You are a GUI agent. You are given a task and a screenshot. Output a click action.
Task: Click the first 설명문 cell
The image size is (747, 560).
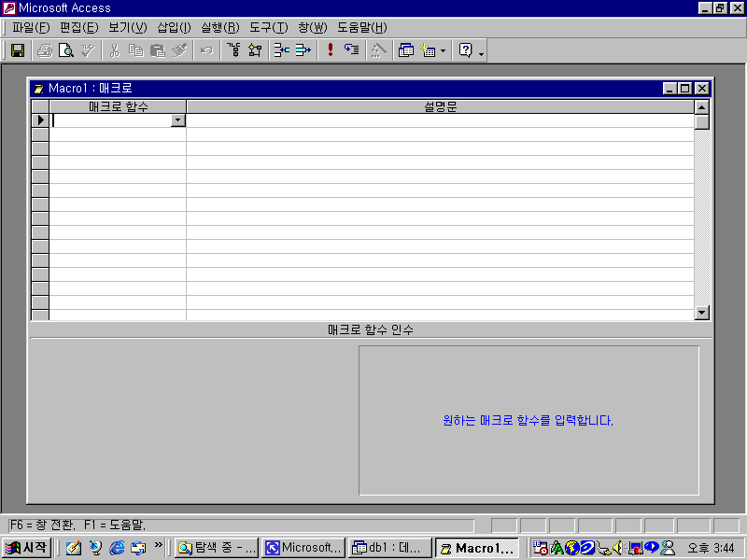(439, 120)
